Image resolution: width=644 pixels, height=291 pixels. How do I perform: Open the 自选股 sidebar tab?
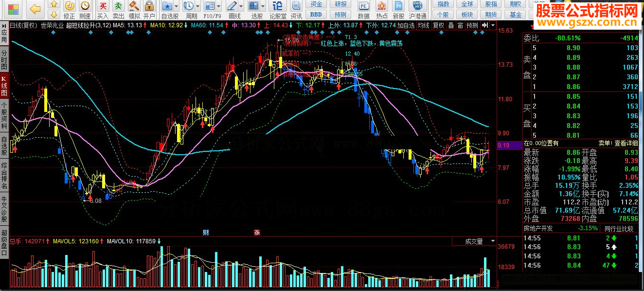(x=4, y=146)
